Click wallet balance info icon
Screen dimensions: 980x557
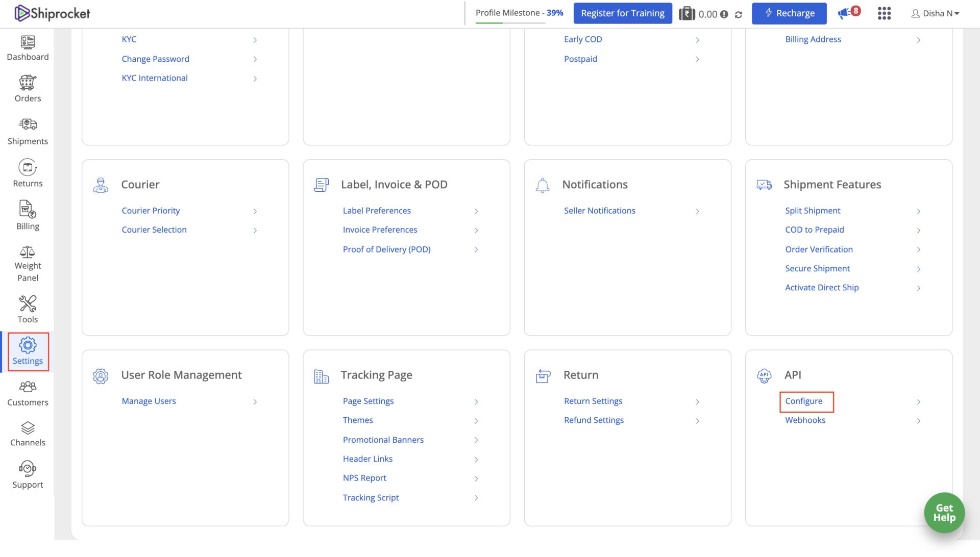point(724,14)
